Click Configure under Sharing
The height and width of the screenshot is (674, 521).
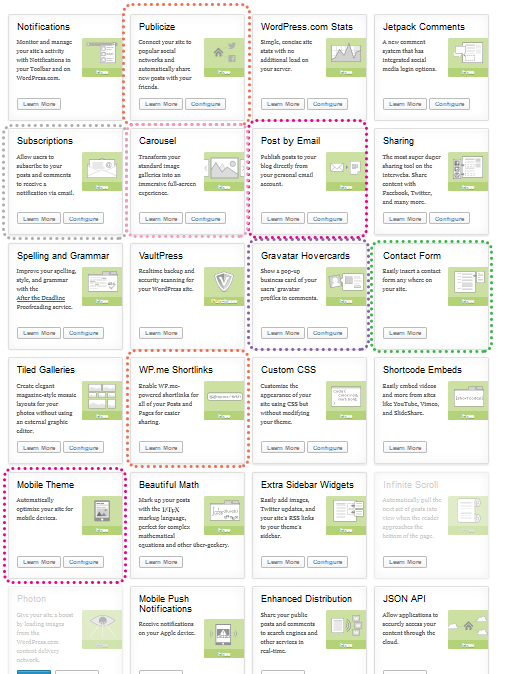click(x=450, y=219)
